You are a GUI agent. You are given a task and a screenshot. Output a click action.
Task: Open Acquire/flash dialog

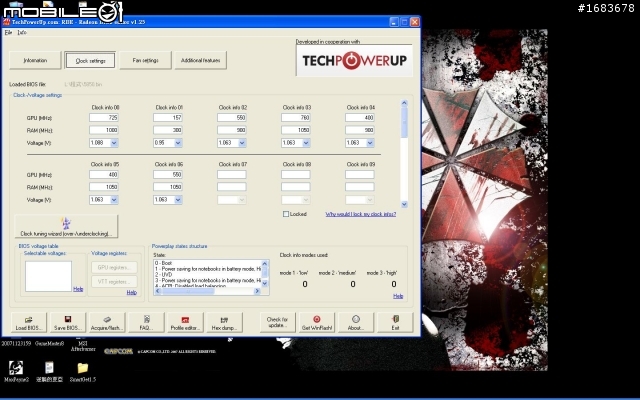[107, 322]
